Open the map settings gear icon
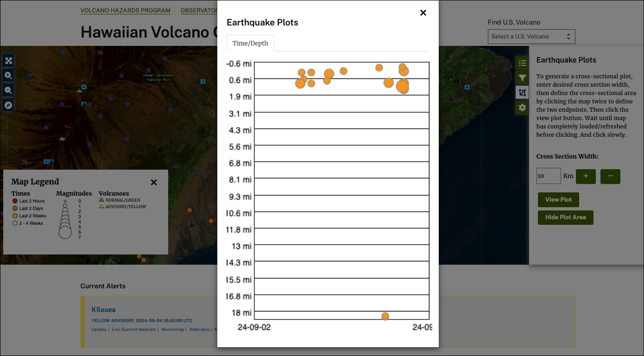Viewport: 644px width, 356px height. point(522,108)
